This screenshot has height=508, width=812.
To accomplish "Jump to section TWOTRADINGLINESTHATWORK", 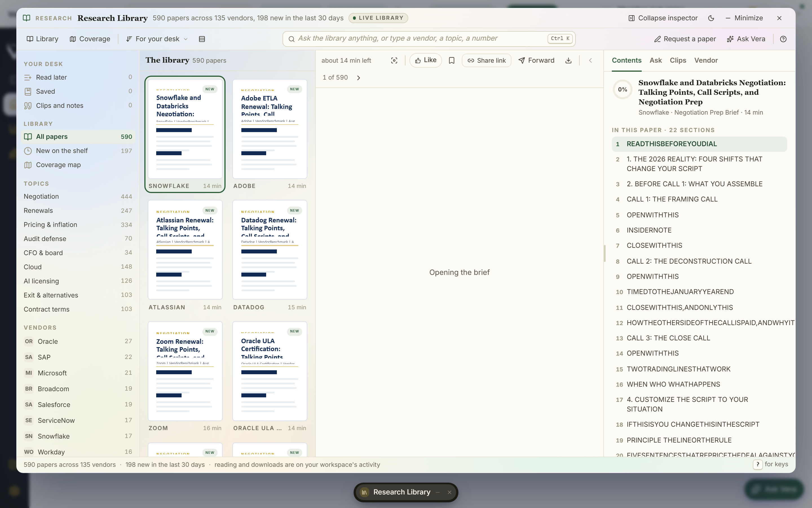I will 699,369.
